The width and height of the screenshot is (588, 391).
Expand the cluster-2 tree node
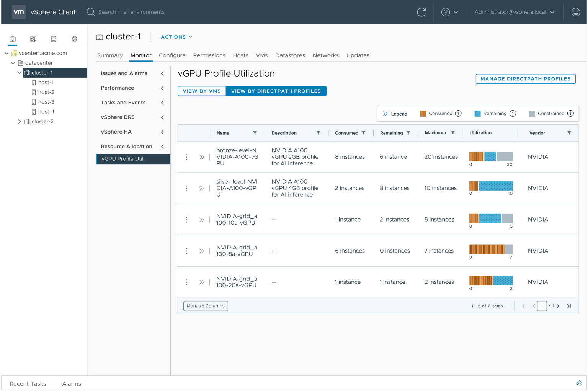[20, 122]
